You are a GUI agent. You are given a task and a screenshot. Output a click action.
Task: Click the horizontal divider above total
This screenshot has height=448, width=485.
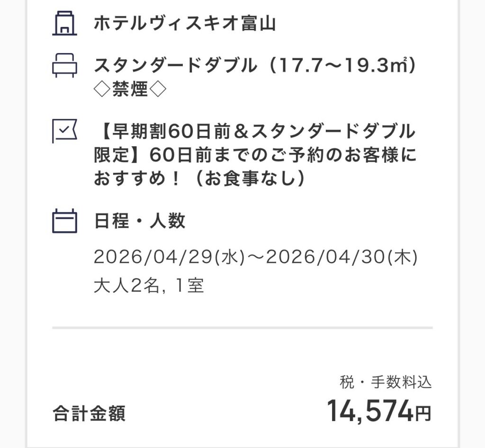tap(242, 327)
